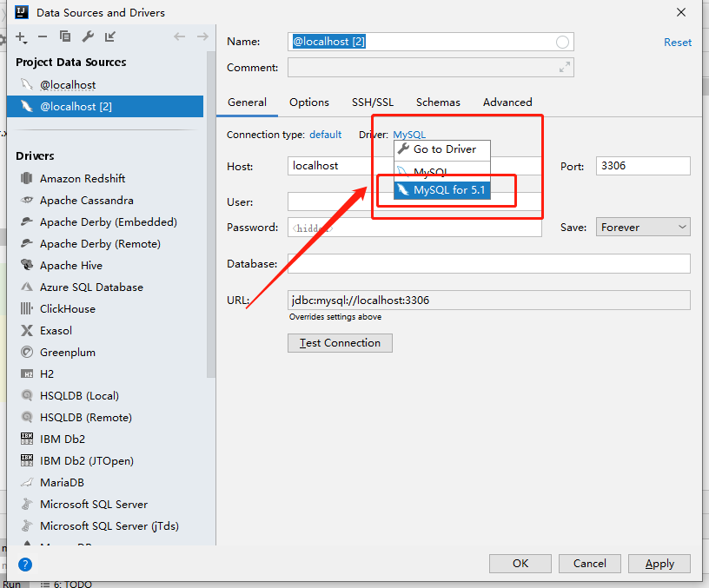This screenshot has height=588, width=709.
Task: Select the @localhost [2] data source
Action: tap(105, 107)
